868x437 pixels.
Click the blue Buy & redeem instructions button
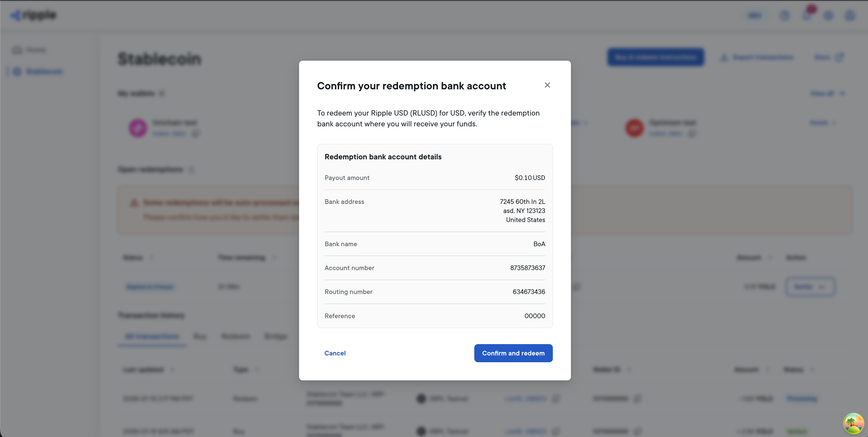point(655,57)
